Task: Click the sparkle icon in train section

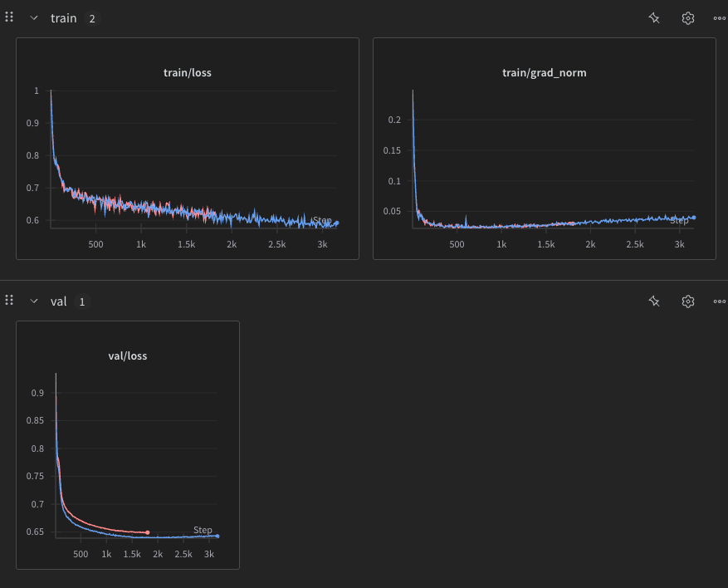Action: click(x=654, y=18)
